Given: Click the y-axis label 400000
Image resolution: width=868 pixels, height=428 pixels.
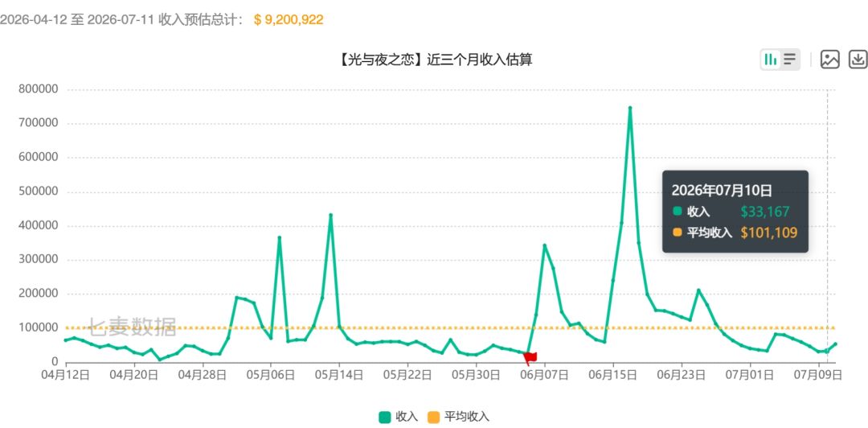Looking at the screenshot, I should [39, 225].
